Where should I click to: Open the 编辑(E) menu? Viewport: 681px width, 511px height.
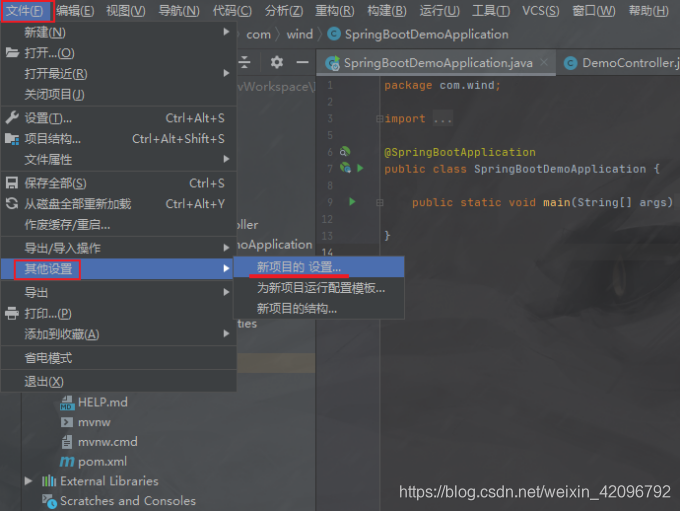tap(75, 10)
